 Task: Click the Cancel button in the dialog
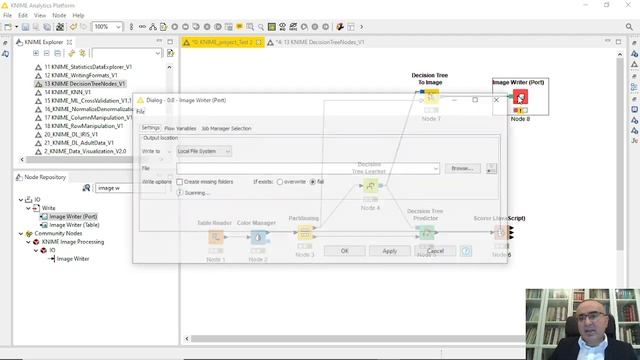coord(435,251)
